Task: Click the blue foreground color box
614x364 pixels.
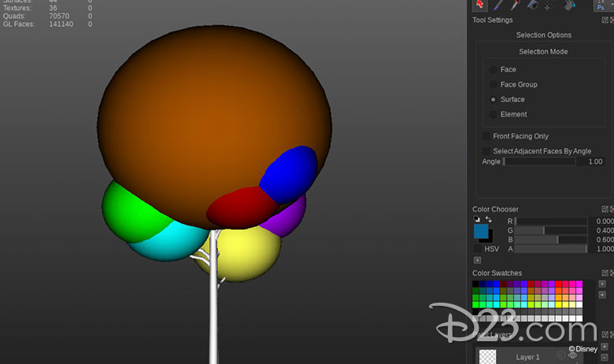Action: pyautogui.click(x=481, y=231)
